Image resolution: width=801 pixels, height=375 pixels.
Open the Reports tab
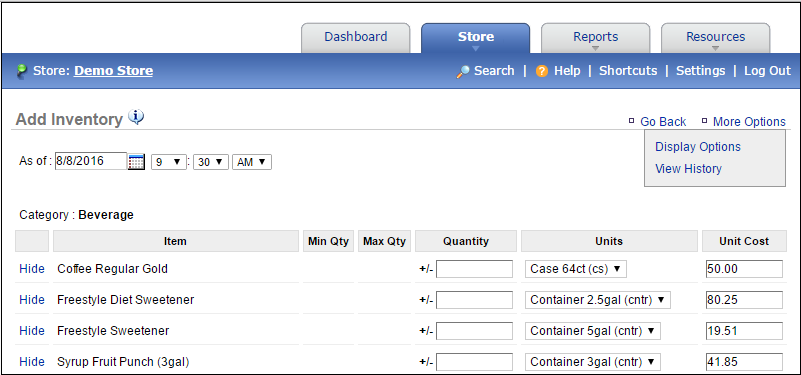point(596,37)
